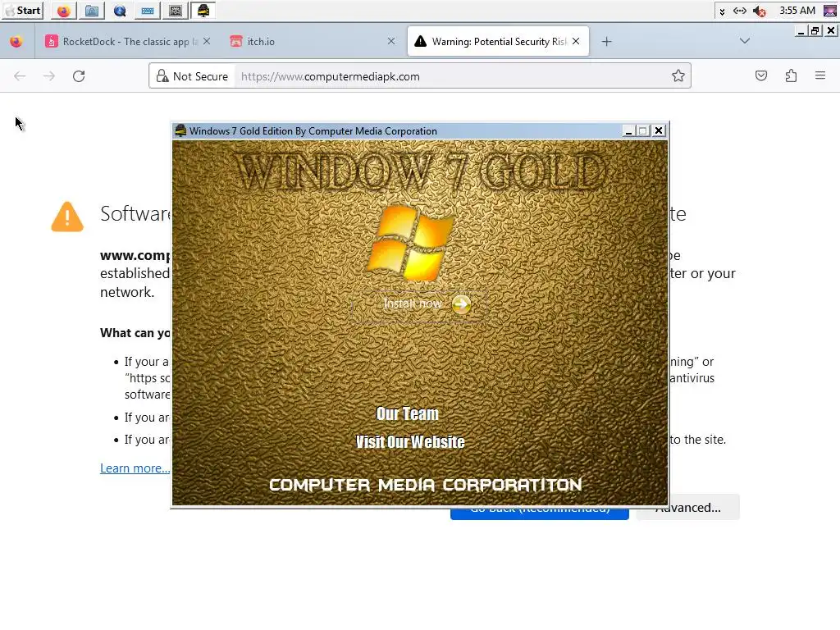Click the orange warning triangle icon

point(67,217)
